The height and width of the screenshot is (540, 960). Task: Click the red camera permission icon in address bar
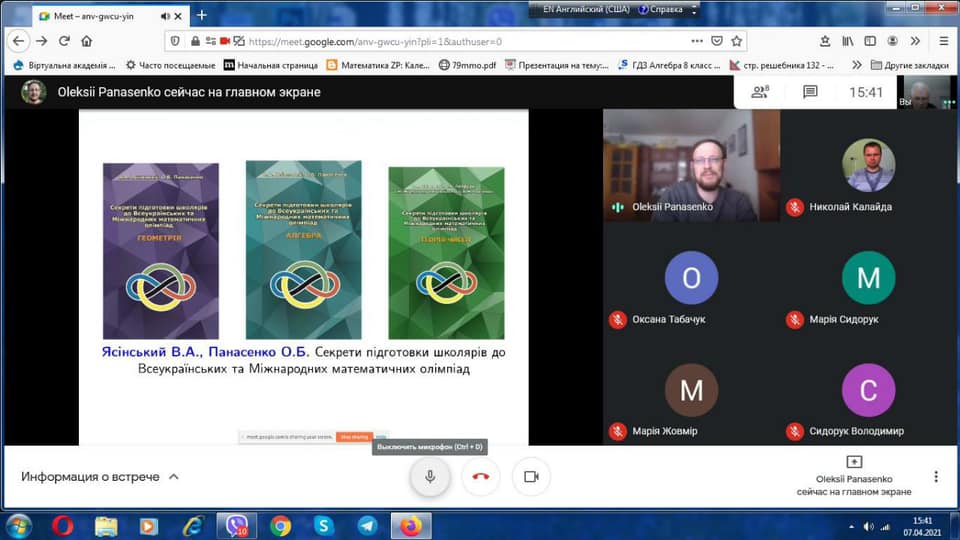(225, 41)
